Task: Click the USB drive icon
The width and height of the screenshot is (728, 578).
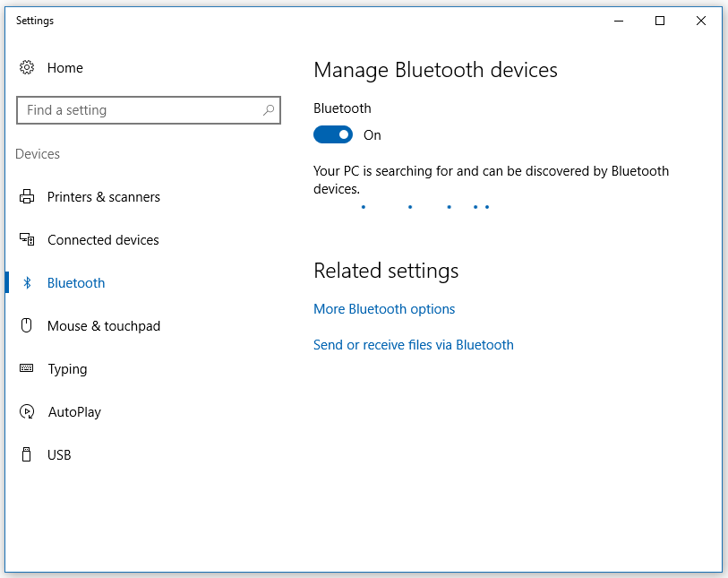Action: (27, 454)
